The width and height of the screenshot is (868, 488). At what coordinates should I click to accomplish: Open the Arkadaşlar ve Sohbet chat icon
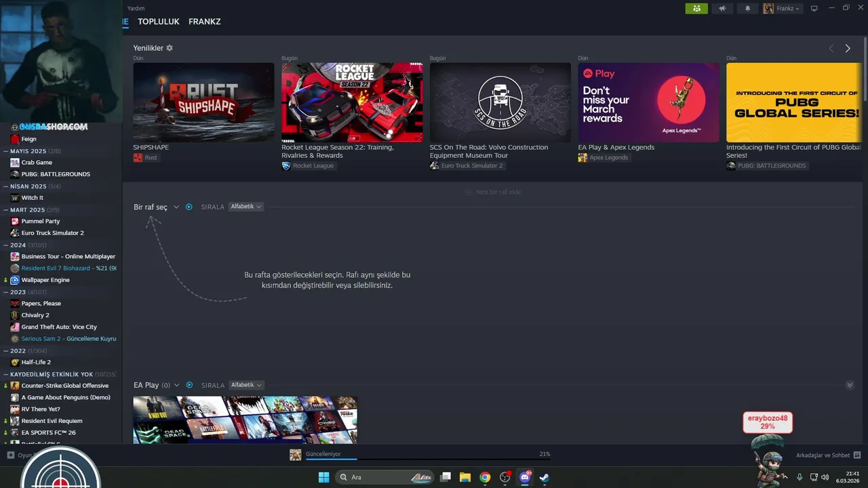(857, 455)
